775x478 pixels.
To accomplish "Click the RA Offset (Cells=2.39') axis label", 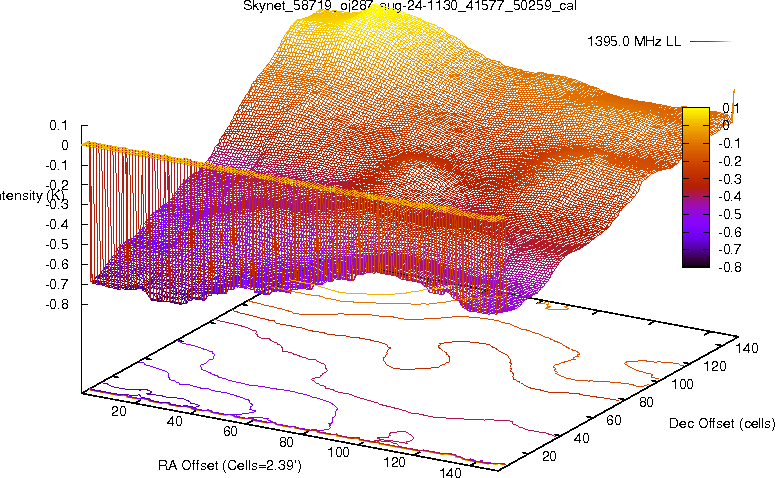I will click(230, 465).
